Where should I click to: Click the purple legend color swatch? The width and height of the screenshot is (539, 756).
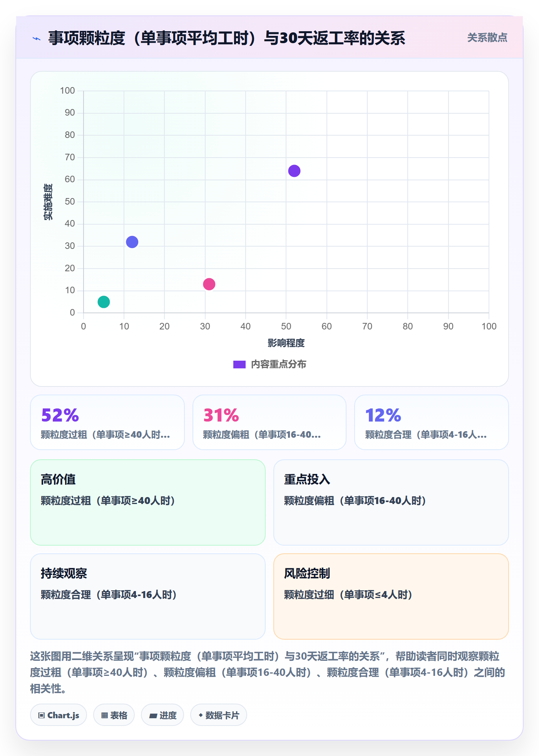pyautogui.click(x=239, y=365)
